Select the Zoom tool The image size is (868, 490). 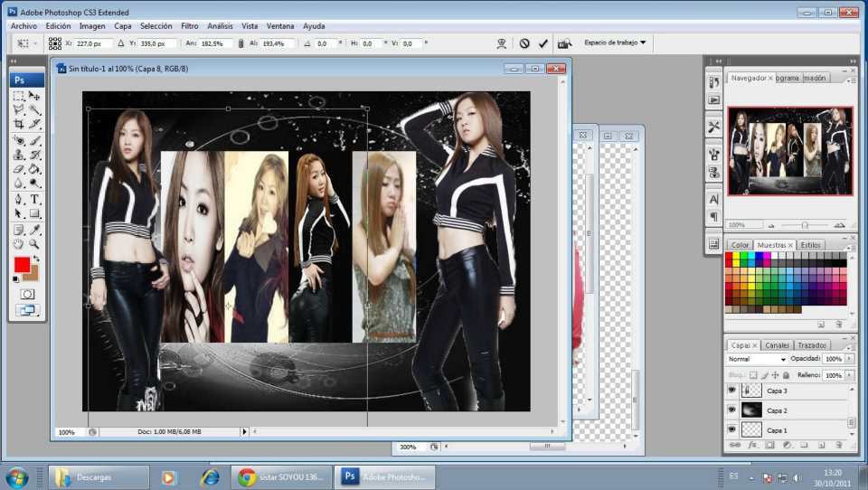(x=34, y=243)
